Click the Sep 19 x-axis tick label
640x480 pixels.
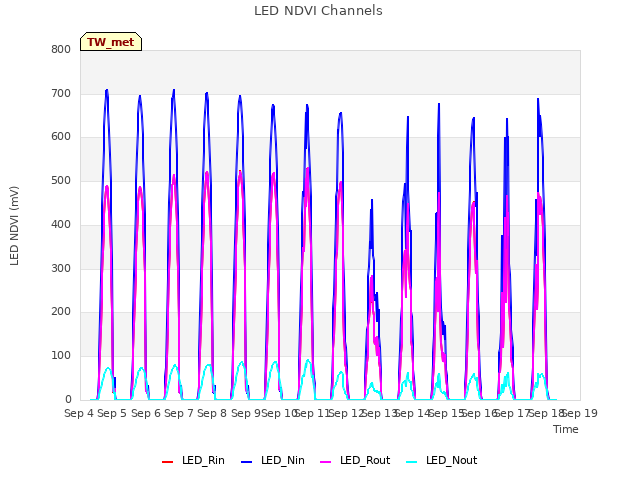coord(580,413)
